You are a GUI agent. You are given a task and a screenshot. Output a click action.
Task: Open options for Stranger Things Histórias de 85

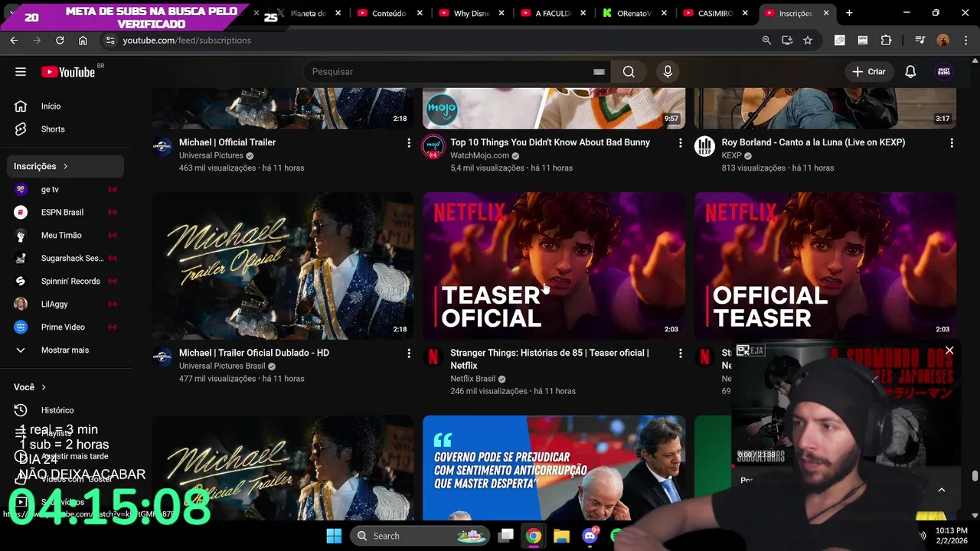[x=680, y=354]
